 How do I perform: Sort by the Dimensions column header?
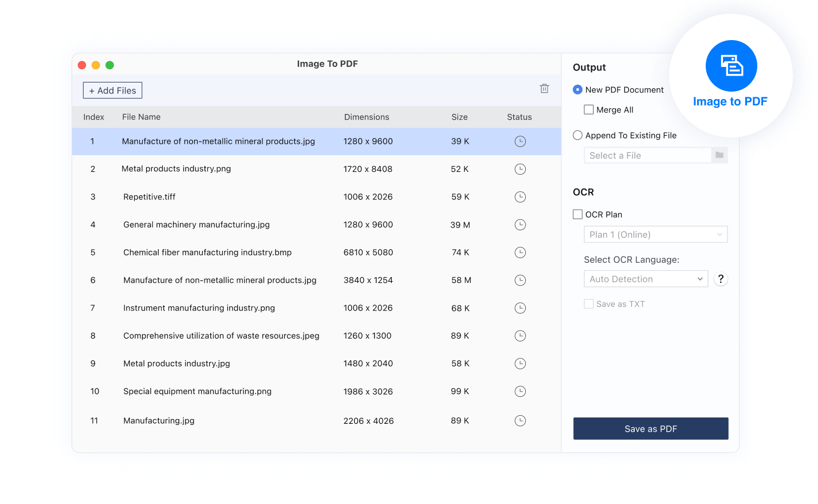(367, 117)
